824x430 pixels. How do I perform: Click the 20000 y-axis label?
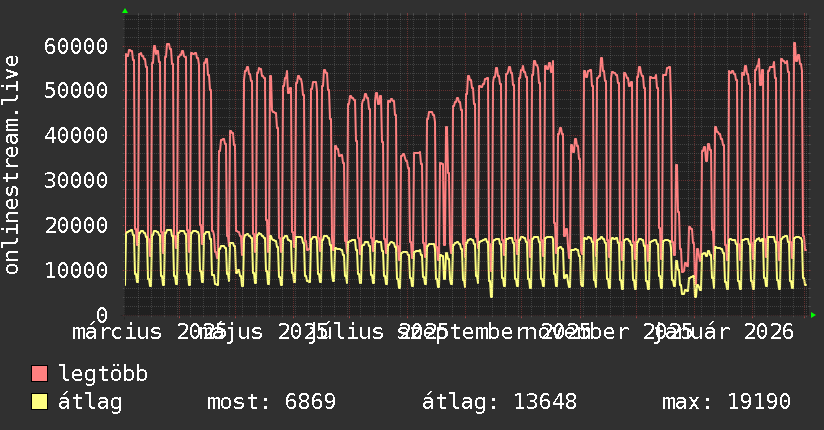pyautogui.click(x=76, y=226)
